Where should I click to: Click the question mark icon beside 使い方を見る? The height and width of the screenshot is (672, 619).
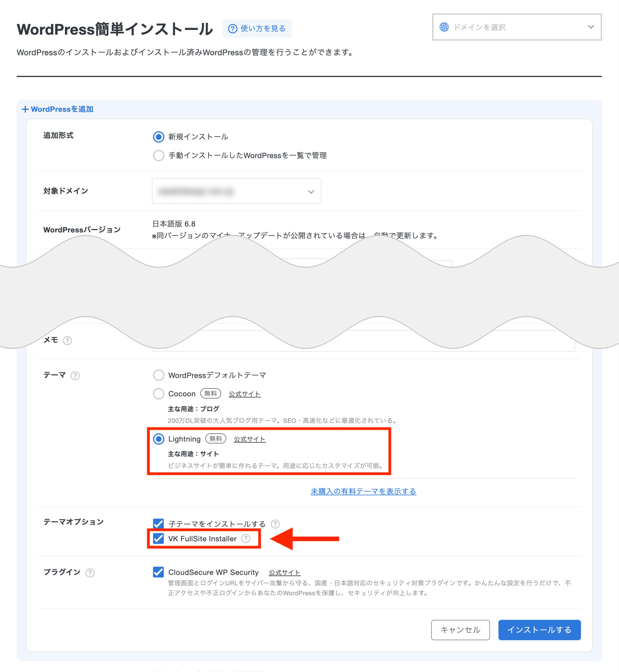click(x=232, y=29)
